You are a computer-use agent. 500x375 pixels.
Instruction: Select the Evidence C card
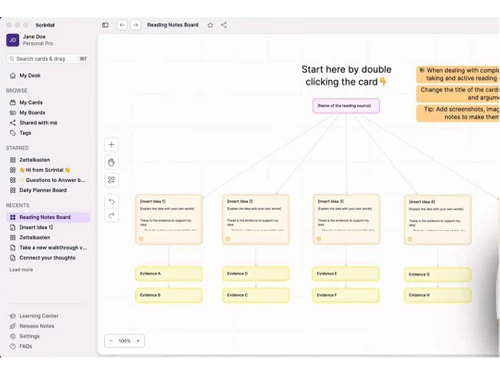(256, 295)
